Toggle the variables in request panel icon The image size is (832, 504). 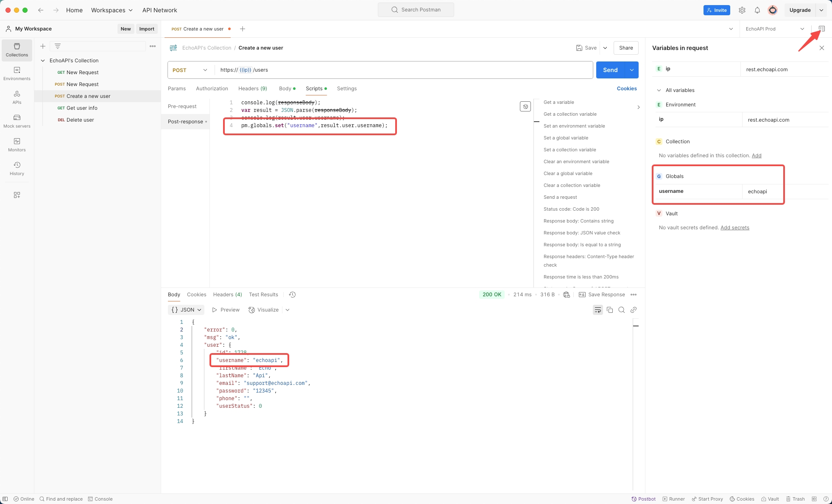pos(822,29)
